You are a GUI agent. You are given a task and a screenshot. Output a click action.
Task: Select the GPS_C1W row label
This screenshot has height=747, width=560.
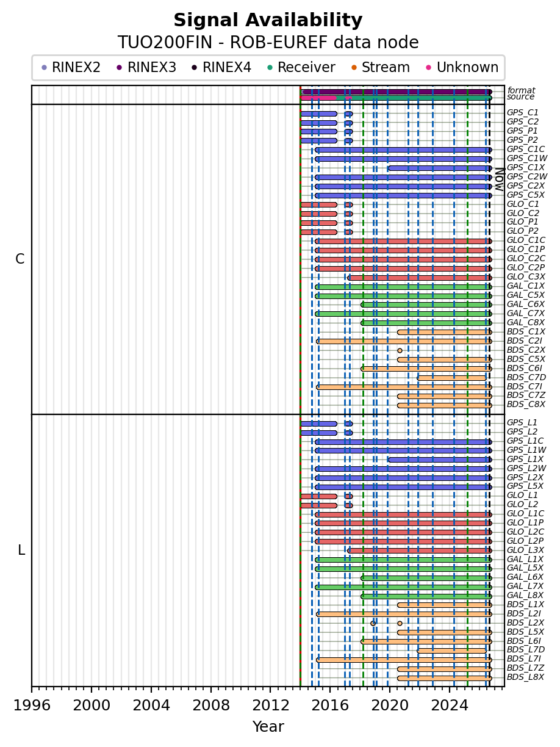(526, 159)
